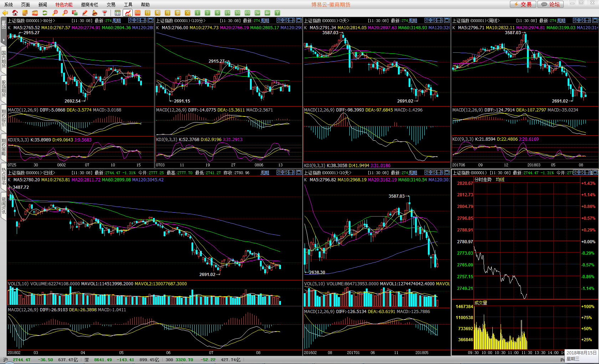Open the 期权策略 side tab
This screenshot has height=364, width=599.
tap(4, 147)
